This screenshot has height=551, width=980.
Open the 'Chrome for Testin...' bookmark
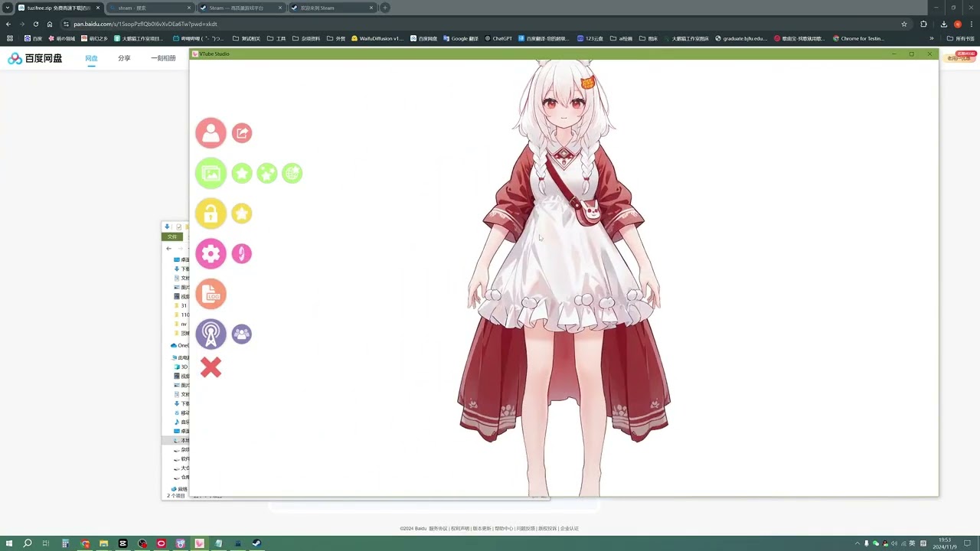coord(858,38)
